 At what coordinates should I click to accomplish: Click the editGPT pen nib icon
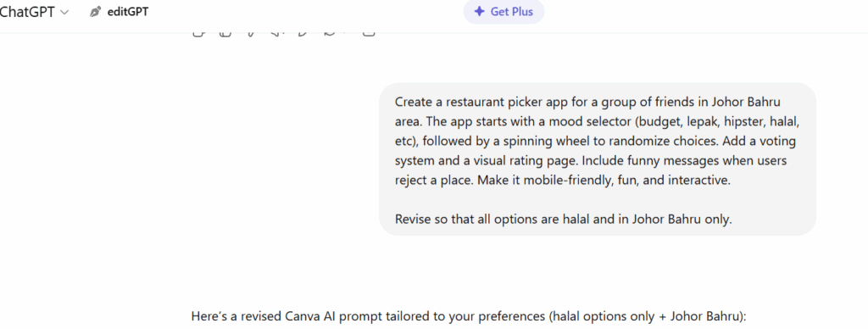(x=95, y=12)
